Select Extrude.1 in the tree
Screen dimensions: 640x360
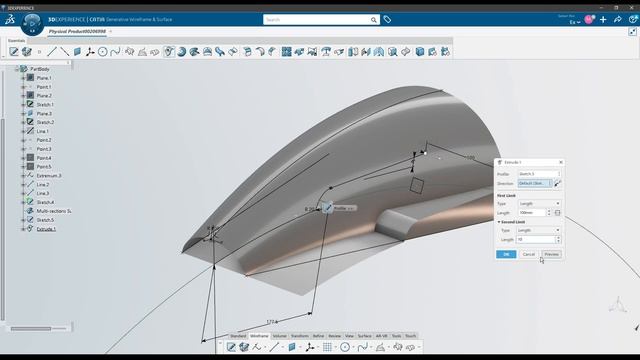pyautogui.click(x=46, y=229)
